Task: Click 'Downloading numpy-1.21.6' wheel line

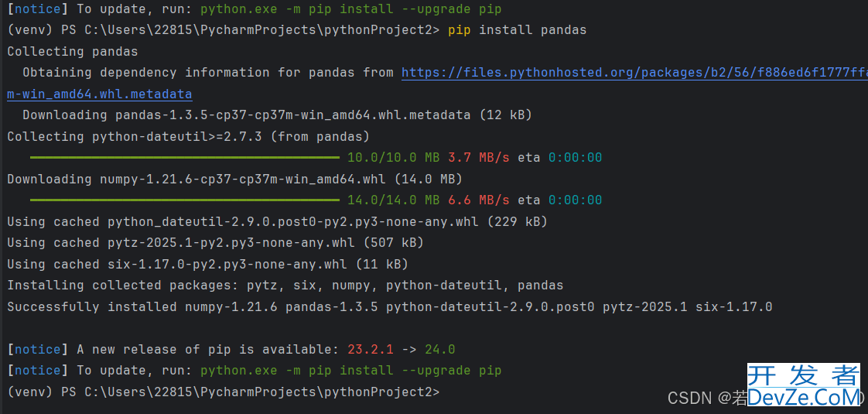Action: (234, 180)
